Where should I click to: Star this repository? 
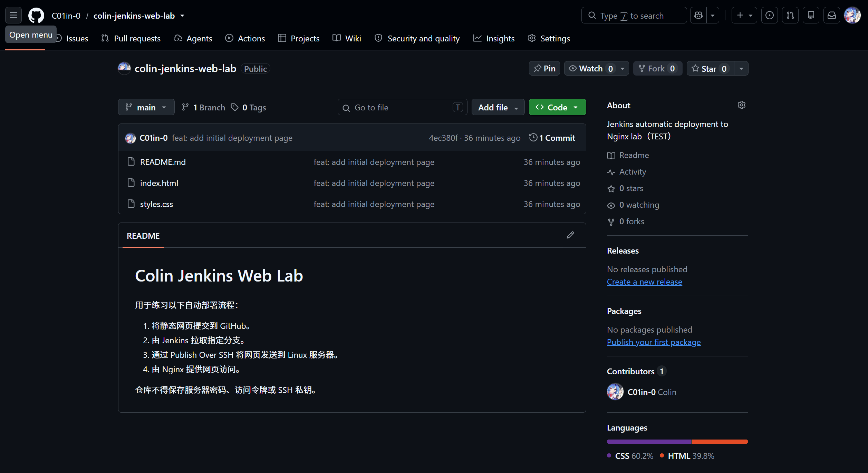pos(710,69)
